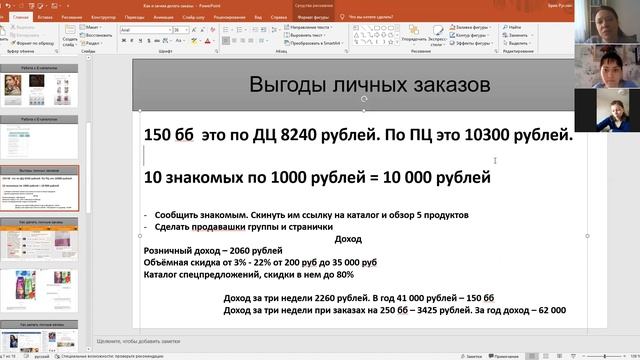This screenshot has width=640, height=360.
Task: Click the Italic (К) formatting icon
Action: click(132, 40)
